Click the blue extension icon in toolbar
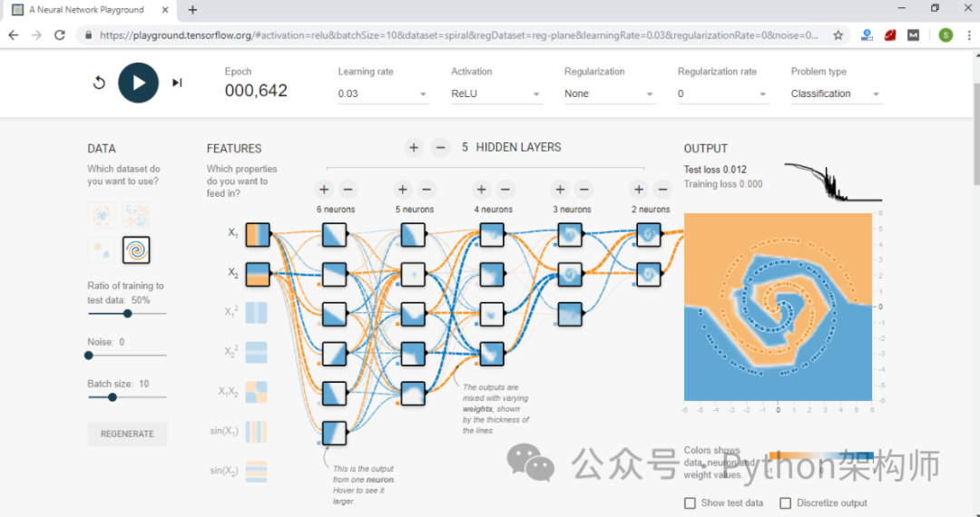The width and height of the screenshot is (980, 517). (x=867, y=35)
